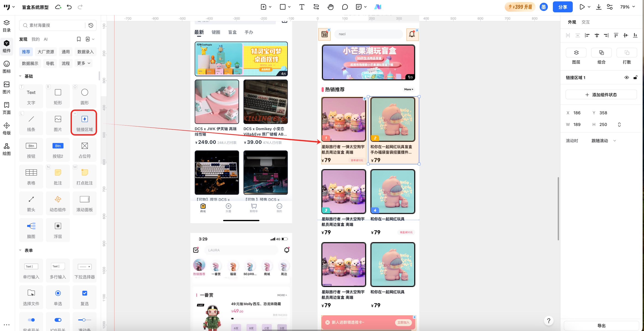The height and width of the screenshot is (331, 644).
Task: Open the 图片 images panel in sidebar
Action: 7,88
